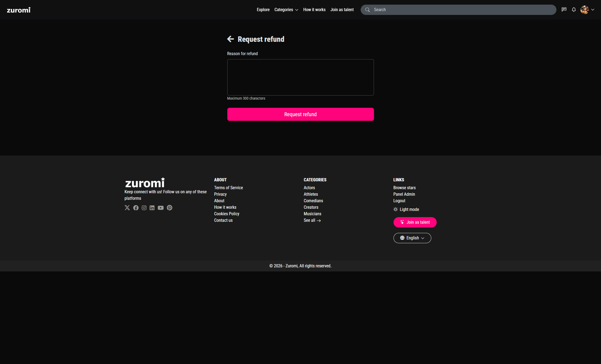Open How it works in top navigation
Screen dimensions: 601x364
pyautogui.click(x=314, y=10)
